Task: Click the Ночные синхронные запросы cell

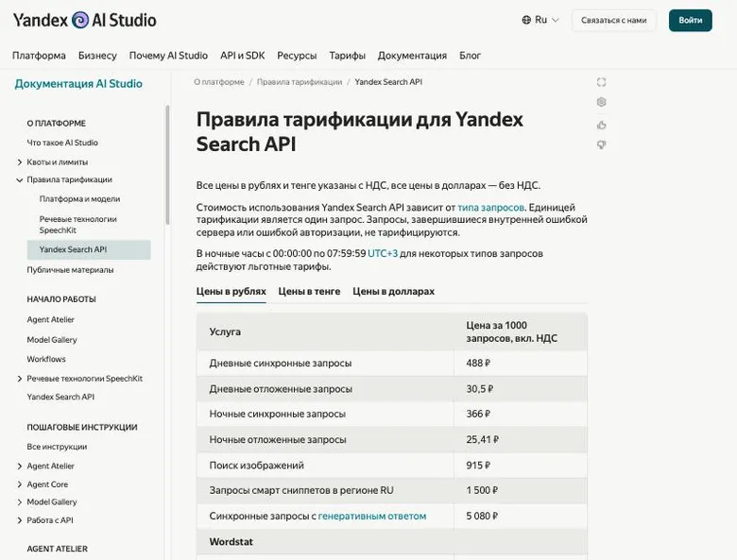Action: coord(325,414)
